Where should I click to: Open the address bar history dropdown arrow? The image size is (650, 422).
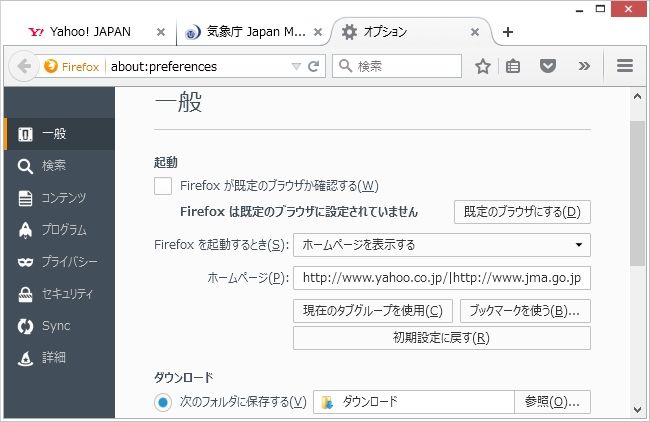click(x=296, y=66)
